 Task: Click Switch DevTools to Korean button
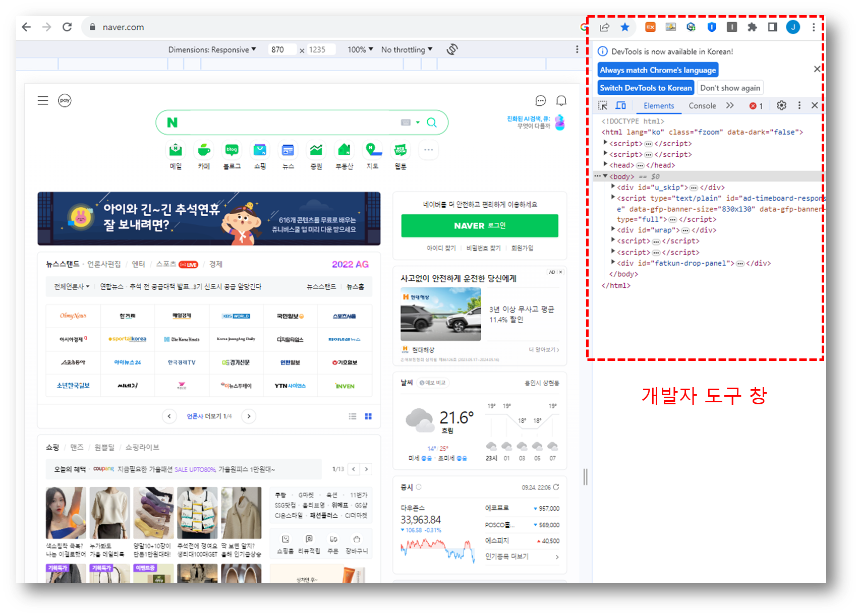pos(646,88)
